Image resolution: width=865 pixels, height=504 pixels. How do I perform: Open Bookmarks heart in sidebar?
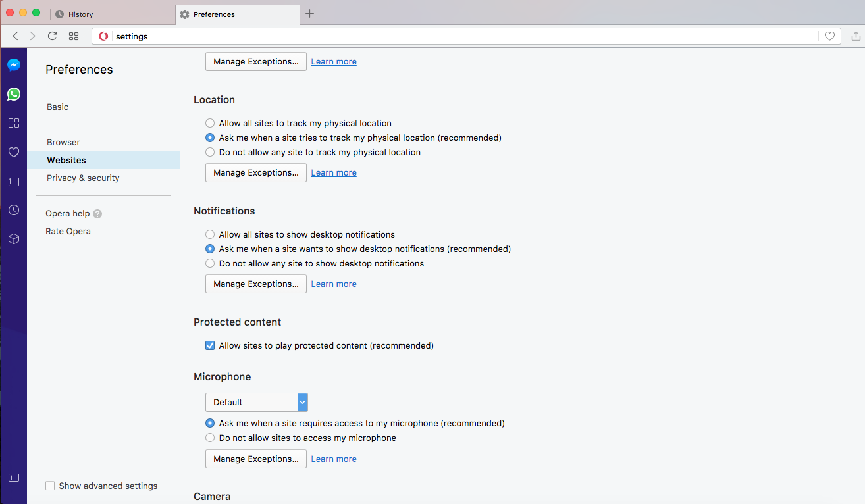14,152
